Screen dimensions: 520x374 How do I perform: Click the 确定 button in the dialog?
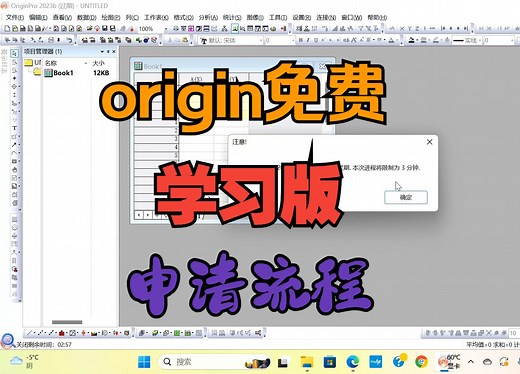(x=406, y=197)
